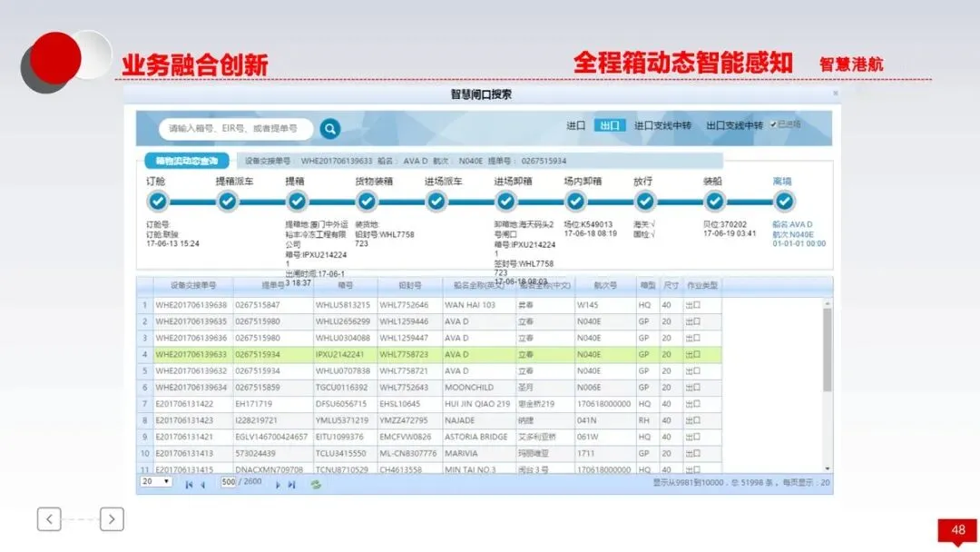Screen dimensions: 980x552
Task: Click the page number field showing 500
Action: click(x=228, y=482)
